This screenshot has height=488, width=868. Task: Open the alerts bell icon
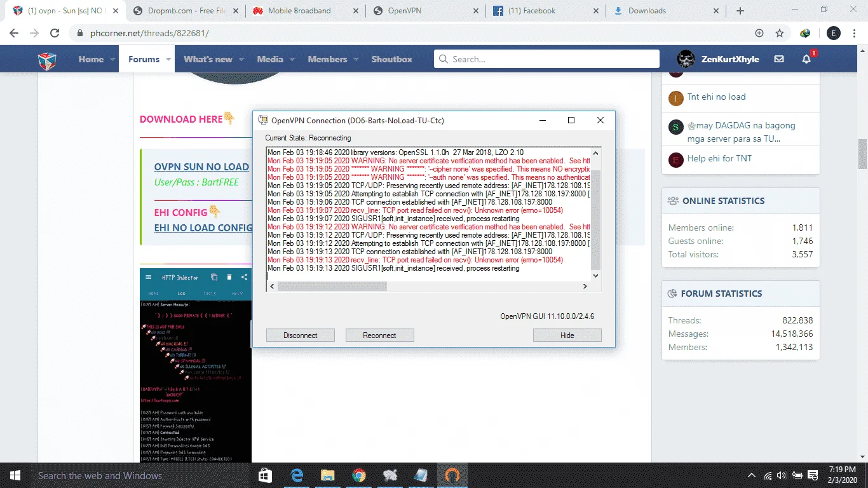(806, 59)
